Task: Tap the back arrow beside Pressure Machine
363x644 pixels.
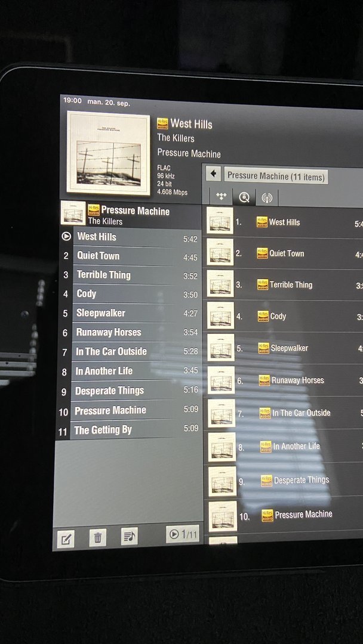Action: 213,174
